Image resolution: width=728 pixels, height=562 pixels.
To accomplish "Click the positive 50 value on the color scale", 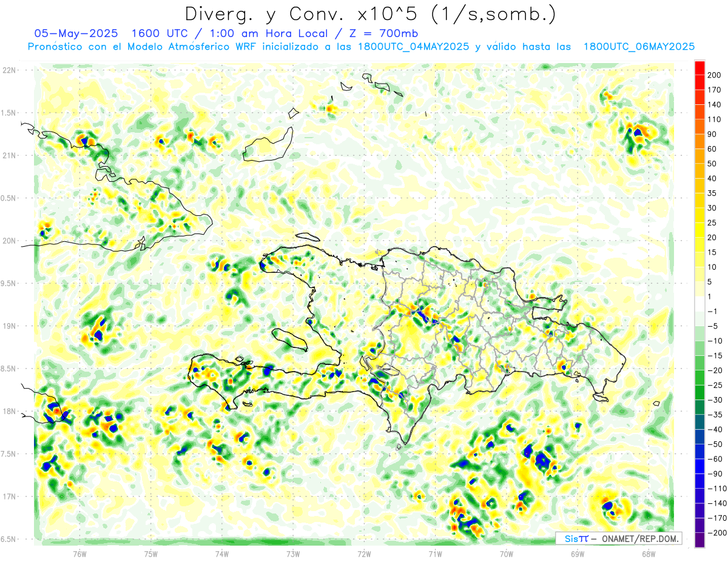I will 712,164.
